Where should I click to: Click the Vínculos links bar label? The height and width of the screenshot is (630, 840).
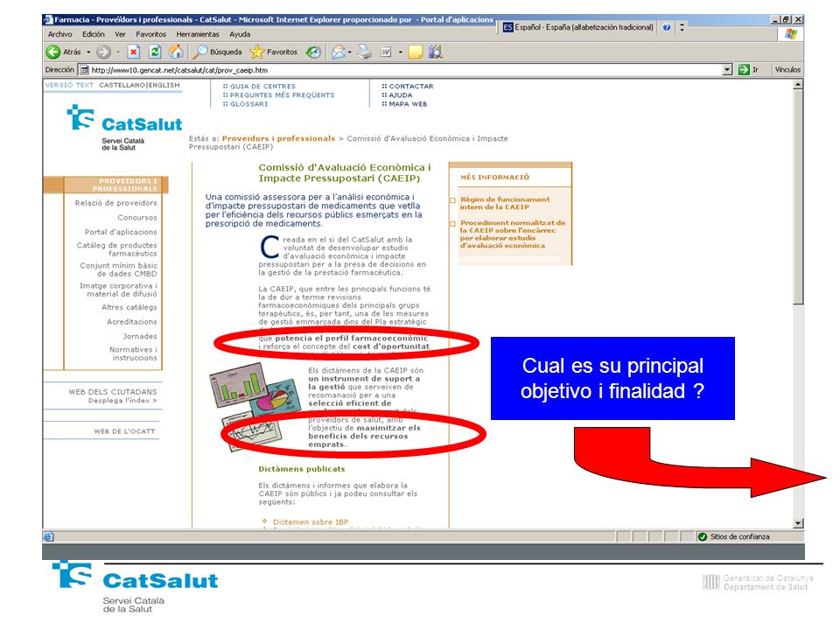(x=787, y=70)
